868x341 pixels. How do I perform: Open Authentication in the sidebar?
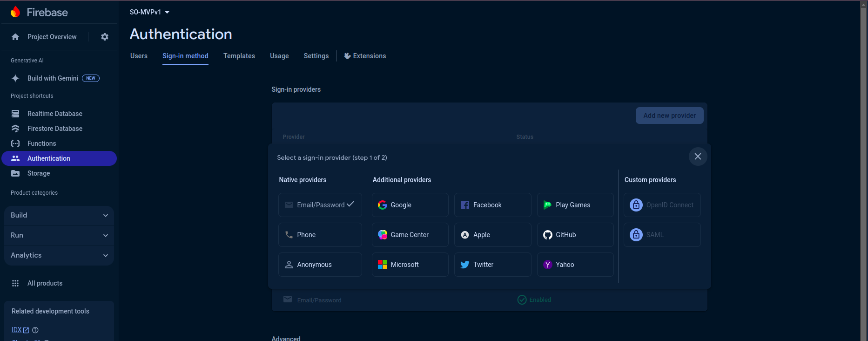pyautogui.click(x=59, y=158)
